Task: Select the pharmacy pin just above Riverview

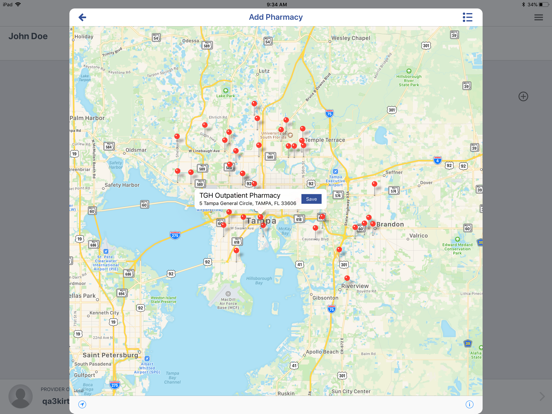Action: click(347, 278)
